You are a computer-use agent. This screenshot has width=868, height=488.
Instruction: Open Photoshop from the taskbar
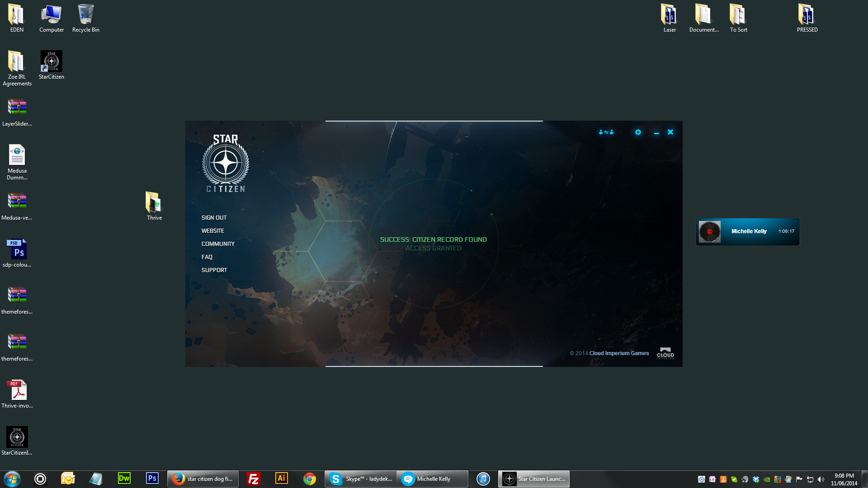(x=152, y=479)
